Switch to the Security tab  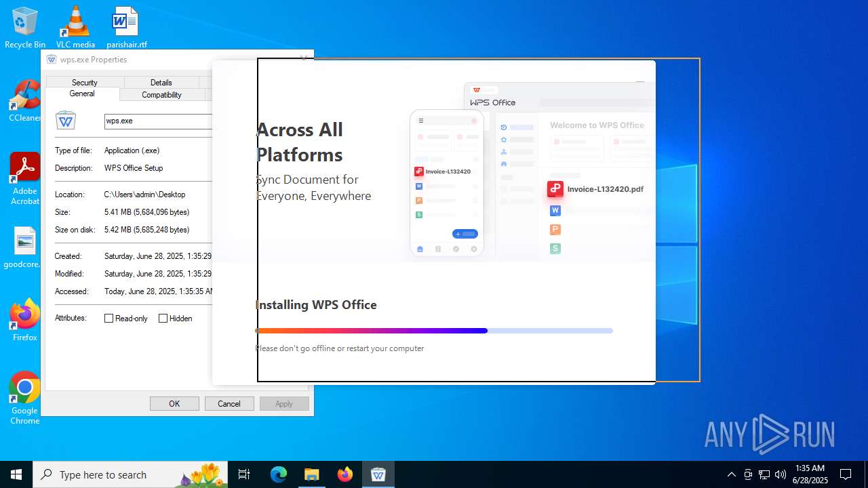(85, 83)
